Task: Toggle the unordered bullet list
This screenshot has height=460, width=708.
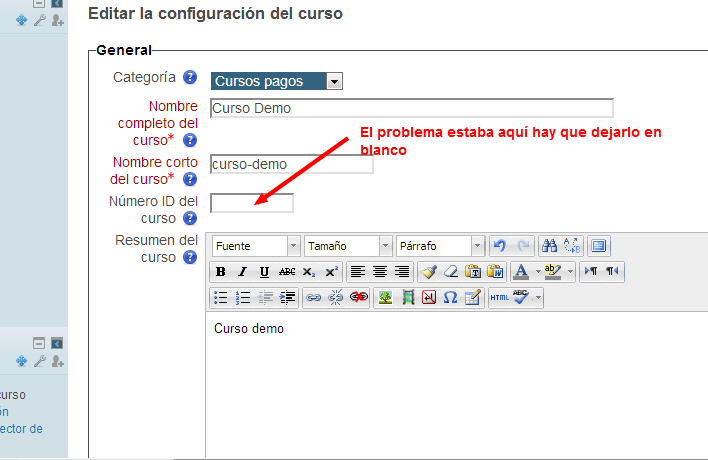Action: (221, 297)
